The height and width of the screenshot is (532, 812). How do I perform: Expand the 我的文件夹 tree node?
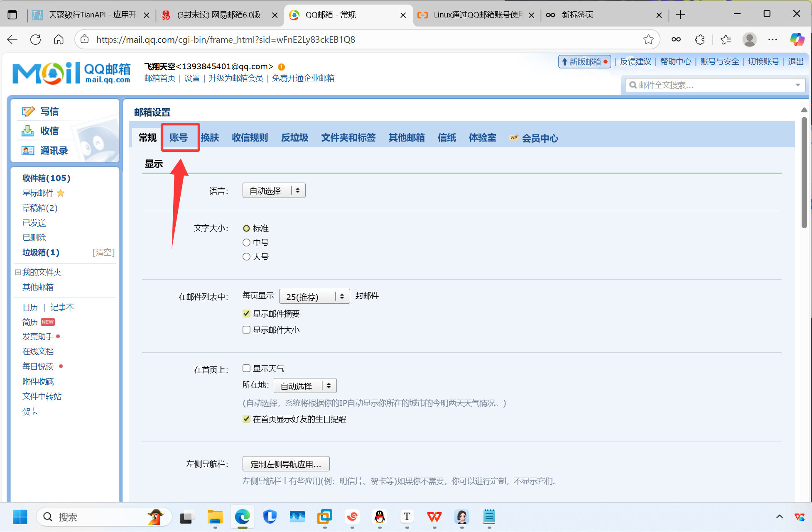(18, 272)
